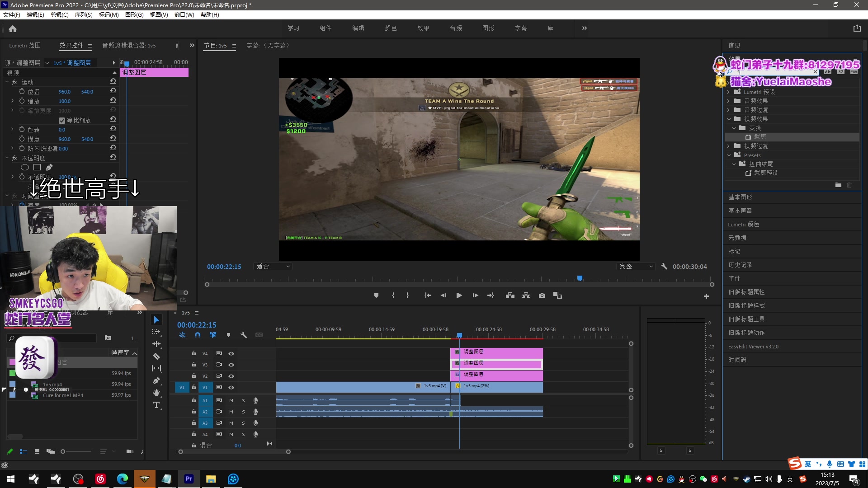Click Mark Out bracket in Program Monitor
This screenshot has height=488, width=868.
coord(407,296)
